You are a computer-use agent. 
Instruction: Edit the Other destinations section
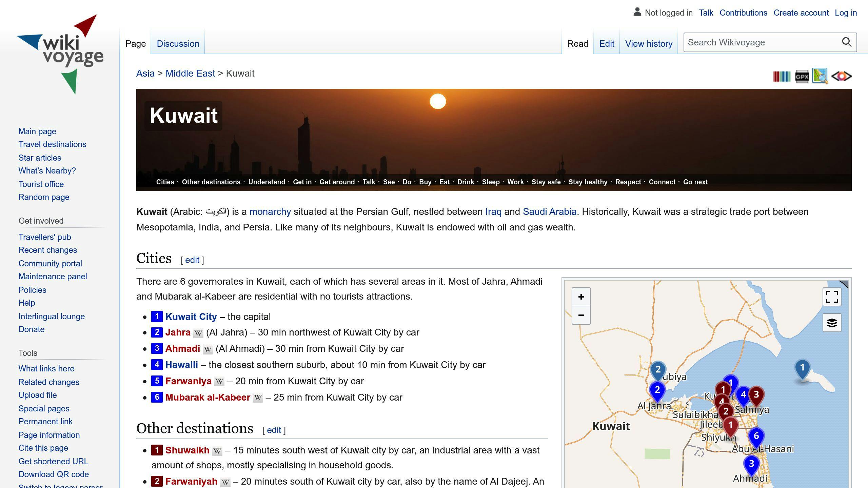click(274, 430)
